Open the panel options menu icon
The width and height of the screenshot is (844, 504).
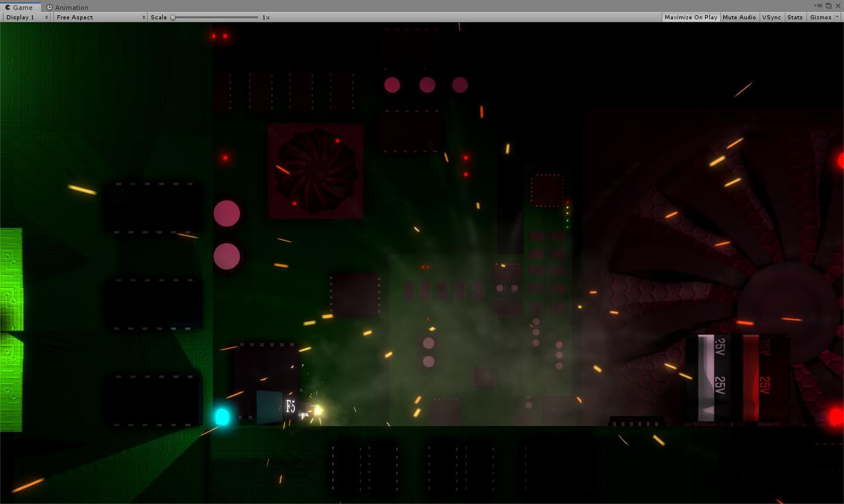[x=819, y=6]
